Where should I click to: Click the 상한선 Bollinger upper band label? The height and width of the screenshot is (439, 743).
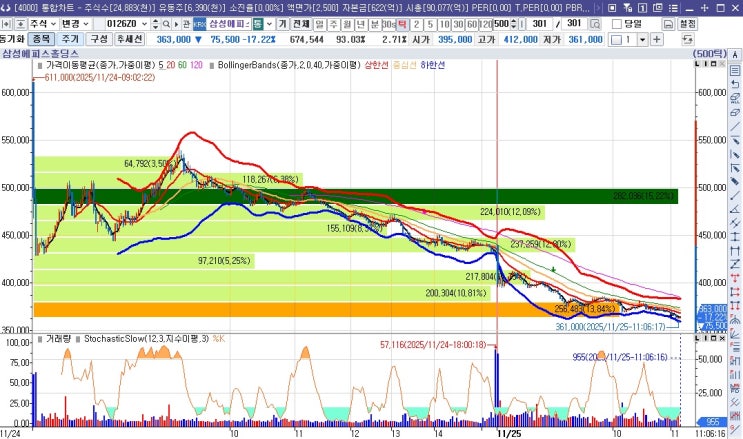(376, 65)
